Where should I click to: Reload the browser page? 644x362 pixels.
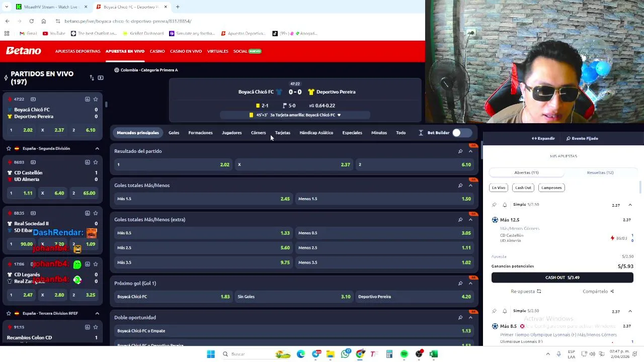click(x=31, y=21)
